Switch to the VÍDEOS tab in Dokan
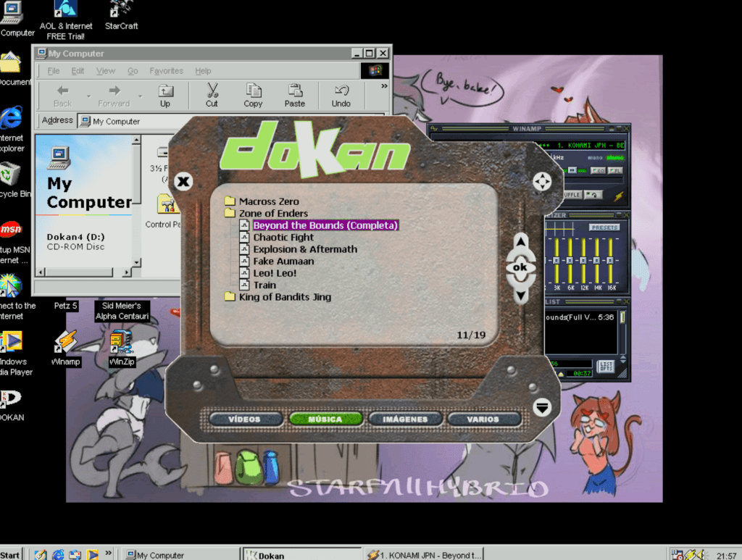Image resolution: width=742 pixels, height=560 pixels. 243,419
